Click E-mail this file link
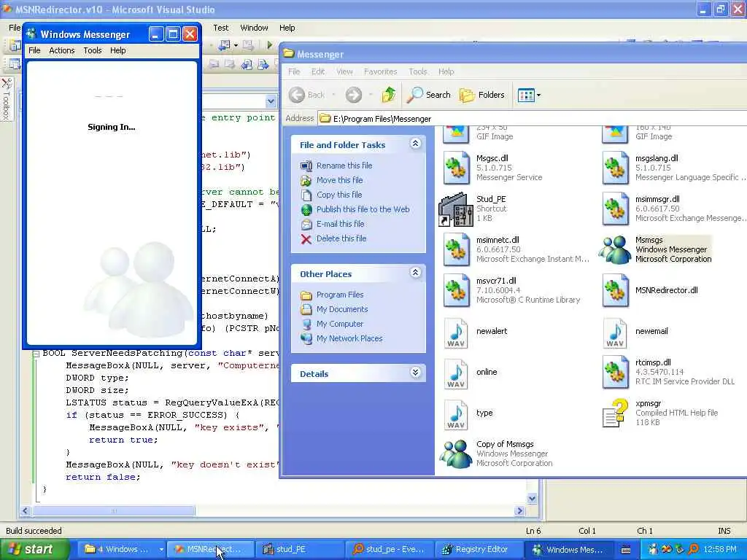The image size is (747, 560). (340, 224)
